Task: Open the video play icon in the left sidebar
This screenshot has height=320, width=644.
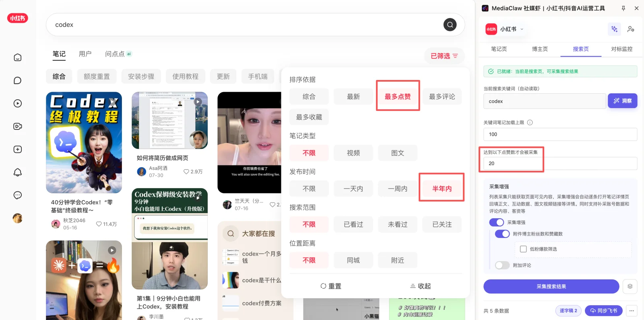Action: [18, 103]
